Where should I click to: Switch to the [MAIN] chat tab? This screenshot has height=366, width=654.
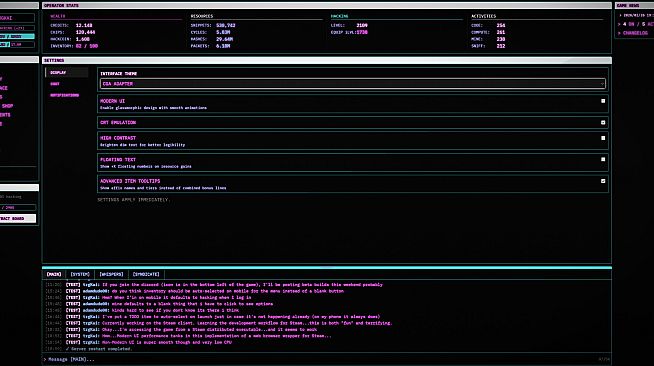(54, 274)
